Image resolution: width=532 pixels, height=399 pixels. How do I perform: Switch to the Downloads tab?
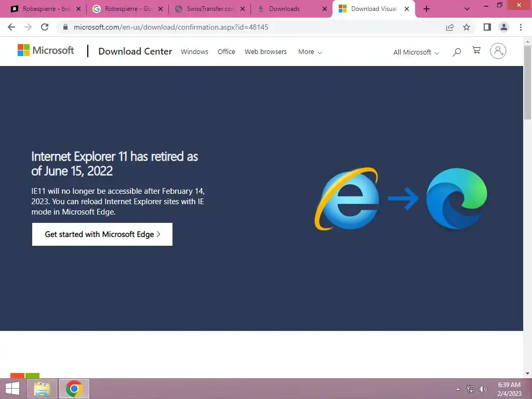[291, 9]
